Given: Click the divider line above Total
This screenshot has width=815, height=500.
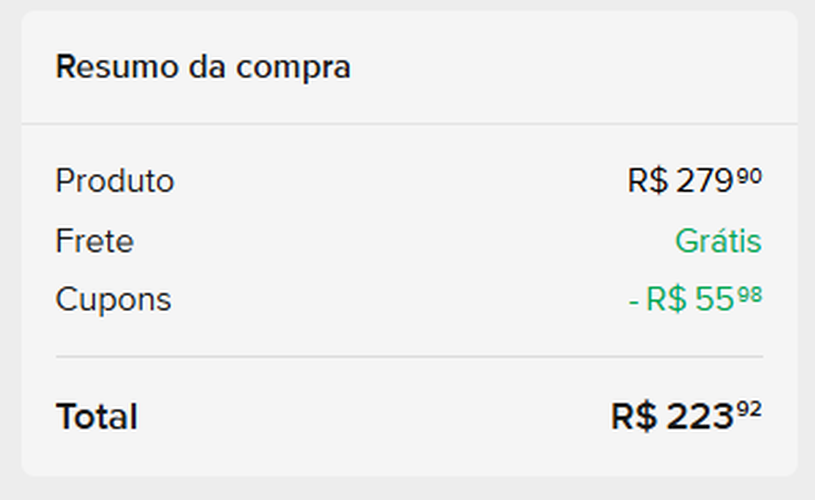Looking at the screenshot, I should click(409, 356).
